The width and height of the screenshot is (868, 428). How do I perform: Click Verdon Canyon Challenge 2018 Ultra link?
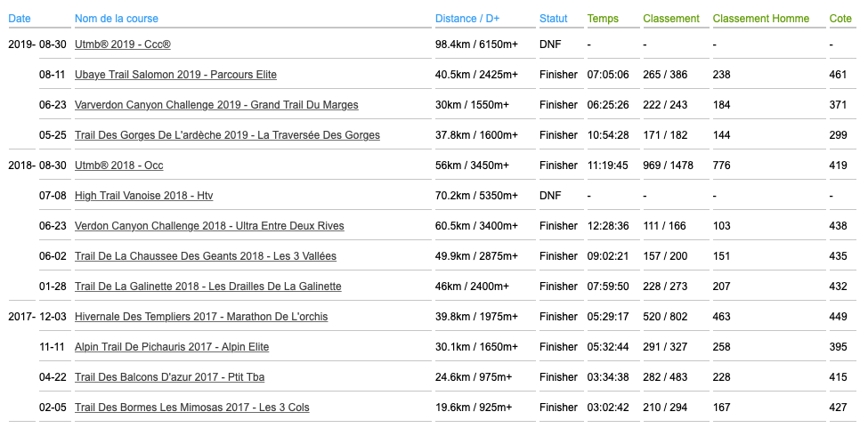click(x=209, y=226)
